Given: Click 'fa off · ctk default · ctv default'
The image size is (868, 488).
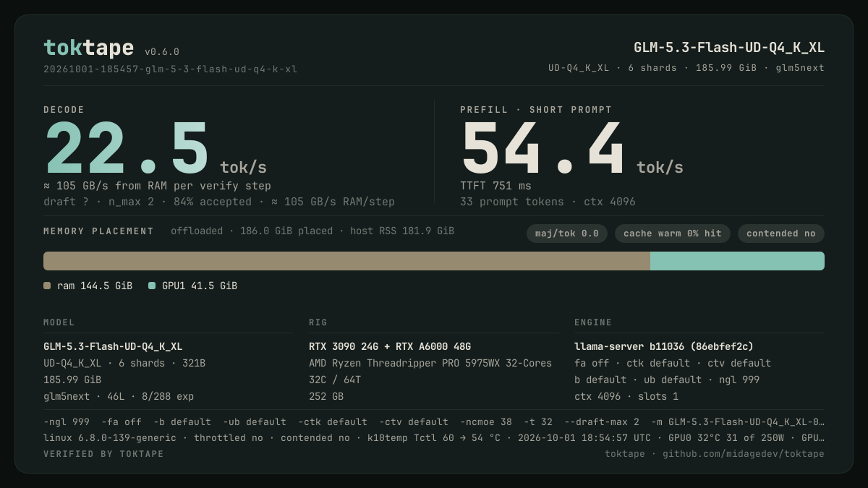Looking at the screenshot, I should (x=673, y=363).
